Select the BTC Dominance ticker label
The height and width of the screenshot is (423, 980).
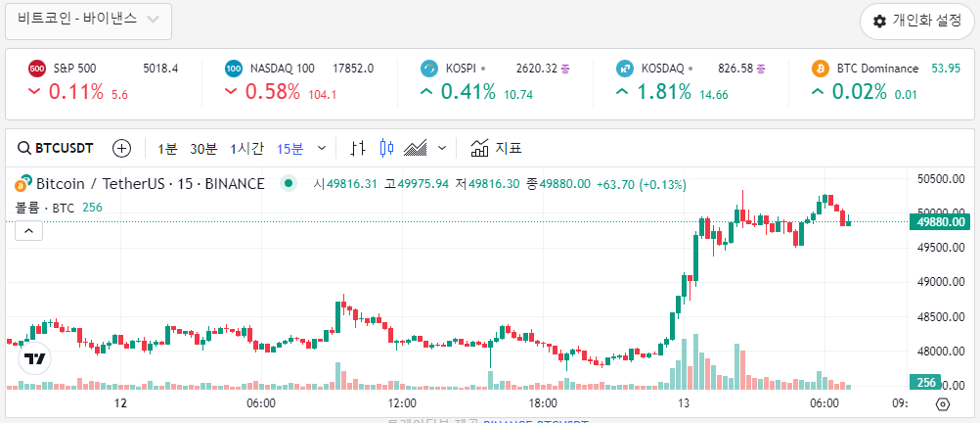pyautogui.click(x=877, y=69)
